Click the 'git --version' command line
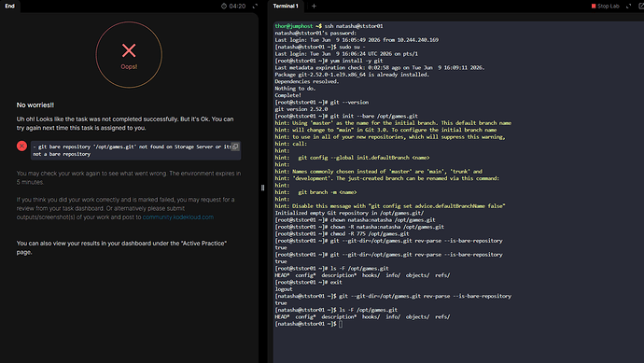Screen dimensions: 644x363 click(322, 103)
